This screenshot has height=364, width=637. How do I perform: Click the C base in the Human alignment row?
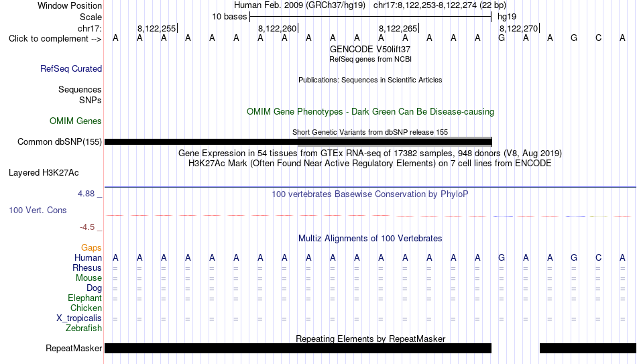click(x=598, y=257)
